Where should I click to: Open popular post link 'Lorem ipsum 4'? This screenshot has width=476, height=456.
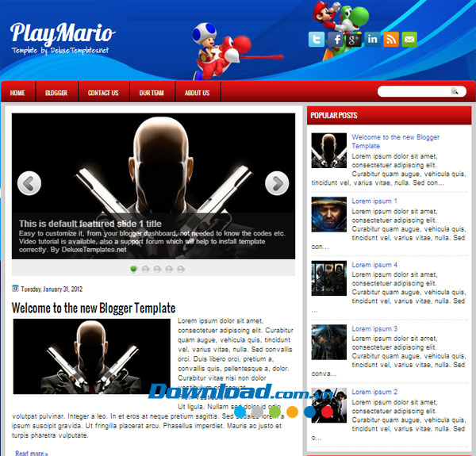click(374, 265)
